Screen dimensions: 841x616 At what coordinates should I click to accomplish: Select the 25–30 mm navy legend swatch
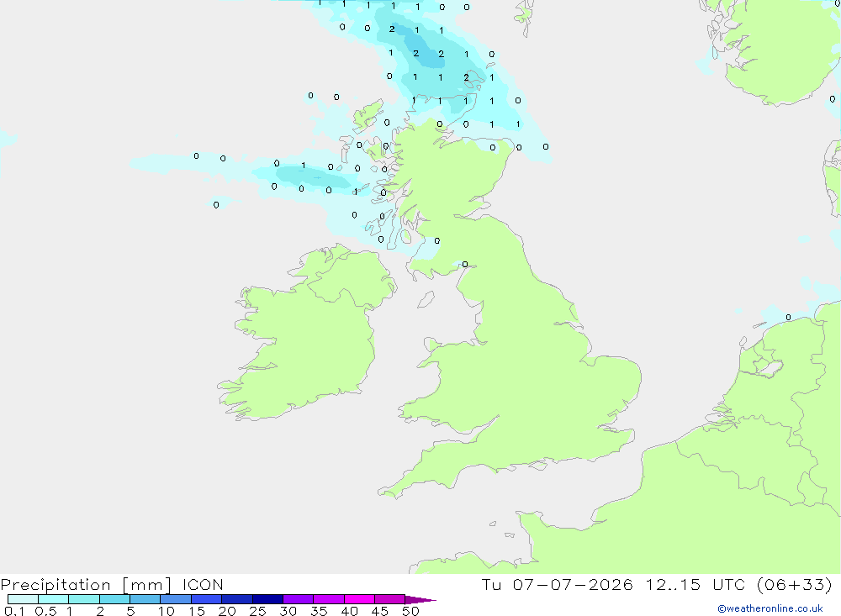267,599
